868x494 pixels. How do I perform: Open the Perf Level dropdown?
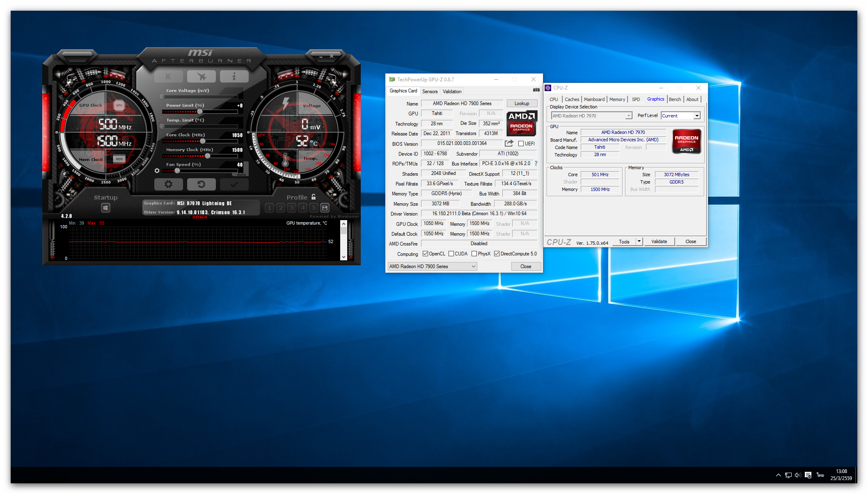696,116
